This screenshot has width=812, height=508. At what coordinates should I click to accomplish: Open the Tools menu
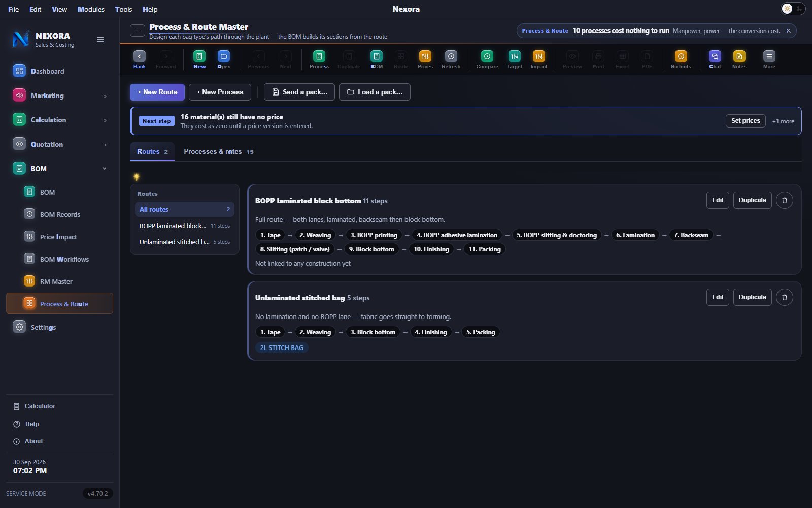click(123, 9)
